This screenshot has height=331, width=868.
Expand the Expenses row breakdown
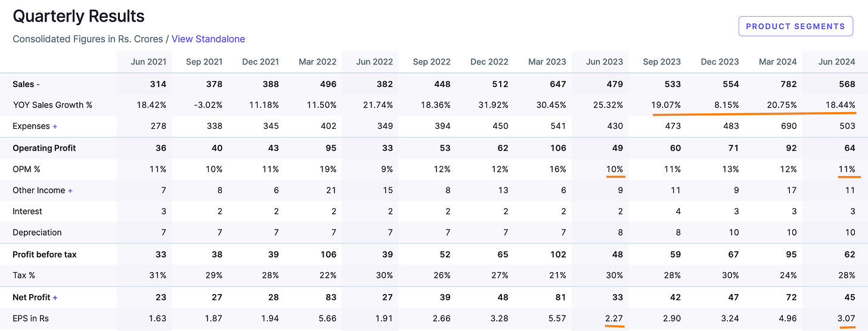55,126
